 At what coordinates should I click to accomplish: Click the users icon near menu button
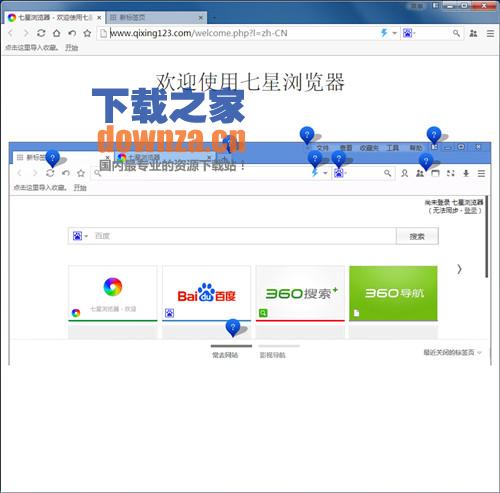point(473,33)
